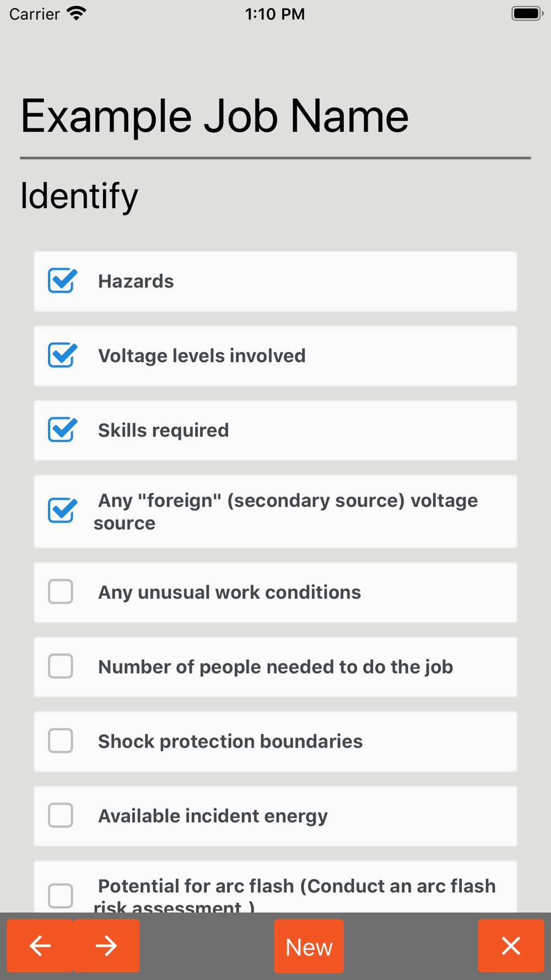The width and height of the screenshot is (551, 980).
Task: Uncheck the foreign voltage source checkbox
Action: coord(62,510)
